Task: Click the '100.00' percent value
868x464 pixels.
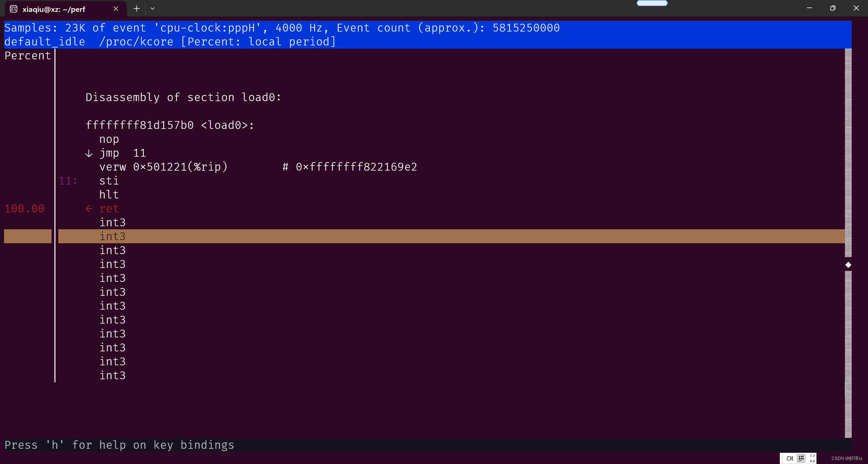Action: click(x=24, y=209)
